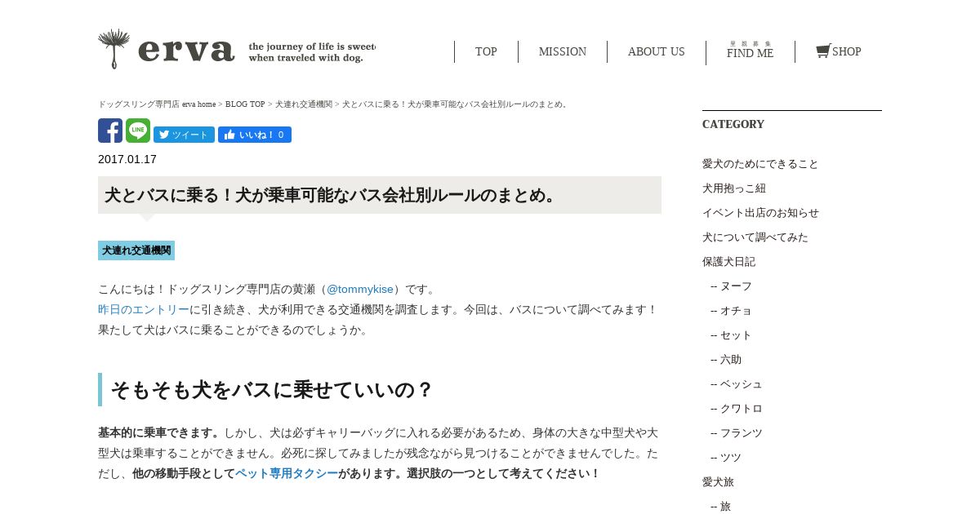Open the TOP menu item
The width and height of the screenshot is (980, 514).
point(486,51)
